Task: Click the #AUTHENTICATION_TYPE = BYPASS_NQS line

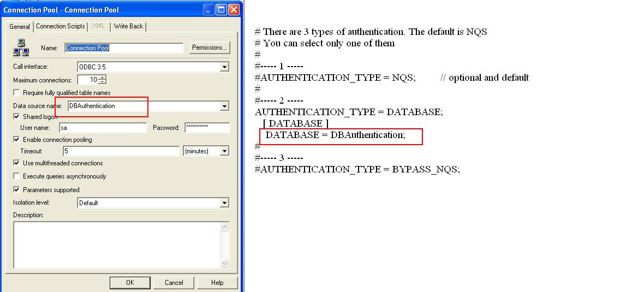Action: click(x=357, y=169)
